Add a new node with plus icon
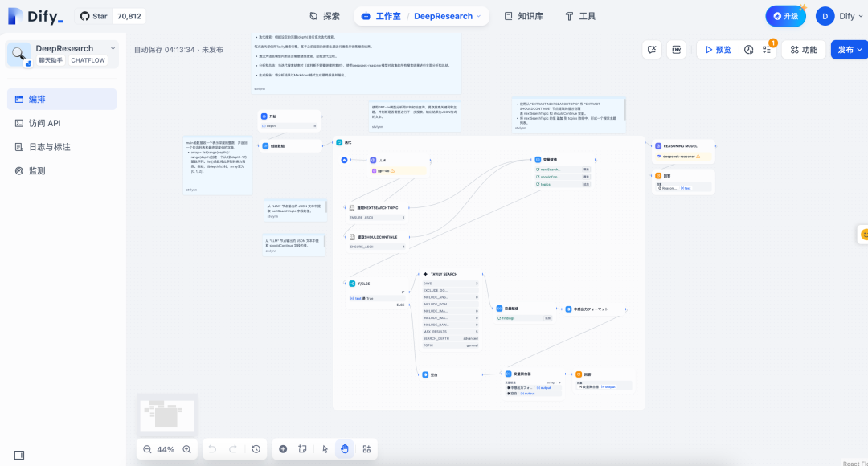This screenshot has width=868, height=466. click(x=283, y=449)
